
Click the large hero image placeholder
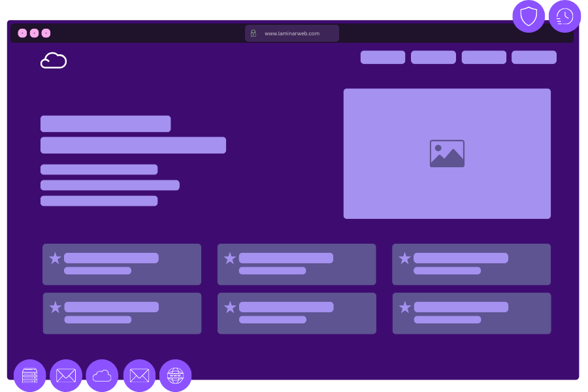(x=447, y=154)
